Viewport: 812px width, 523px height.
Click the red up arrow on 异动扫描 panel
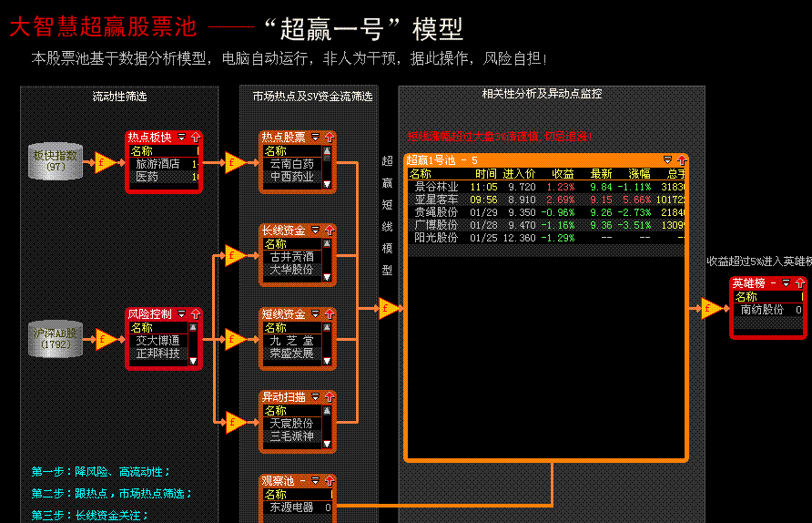330,397
